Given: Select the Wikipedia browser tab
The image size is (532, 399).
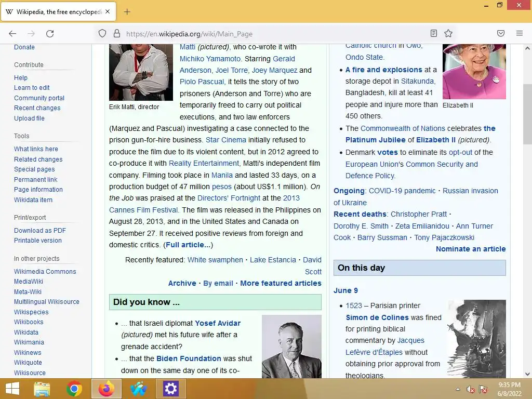Looking at the screenshot, I should 58,12.
